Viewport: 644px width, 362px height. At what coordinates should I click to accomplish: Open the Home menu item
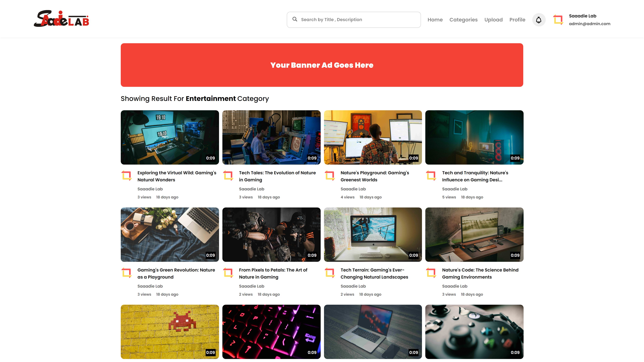[435, 20]
